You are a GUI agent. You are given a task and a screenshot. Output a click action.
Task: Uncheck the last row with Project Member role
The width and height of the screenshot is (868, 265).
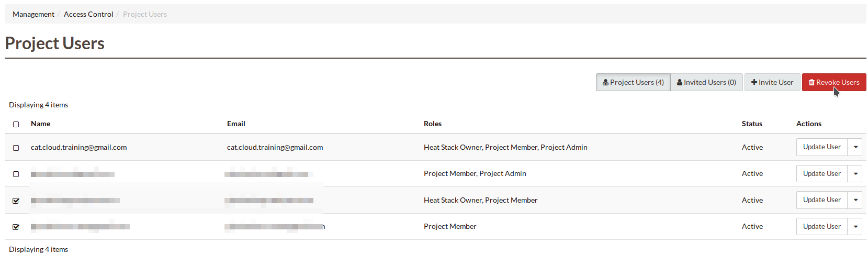point(16,227)
